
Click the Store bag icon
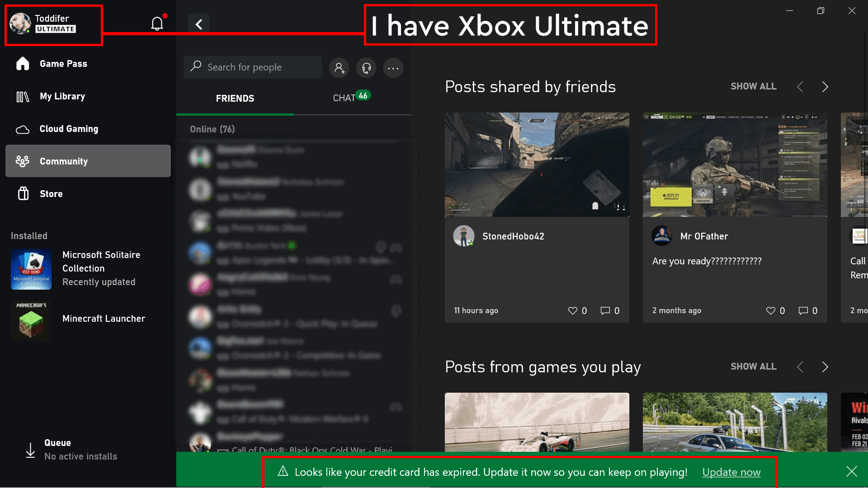(x=23, y=193)
